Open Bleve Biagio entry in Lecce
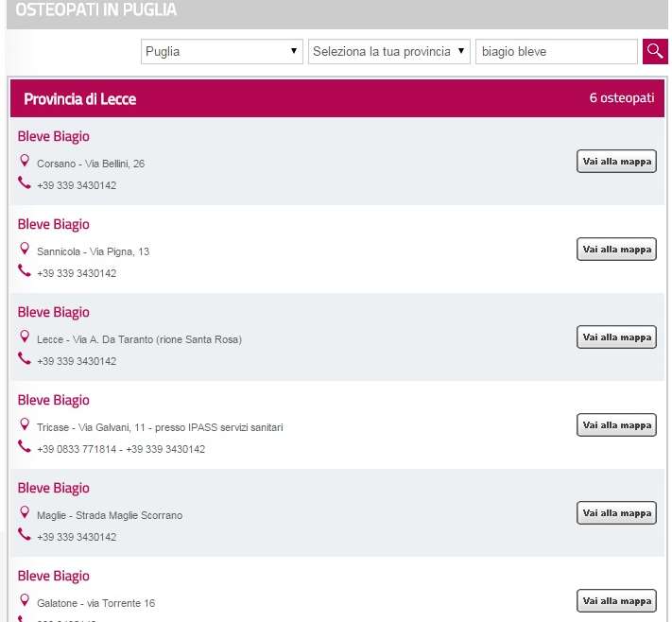 click(x=54, y=312)
